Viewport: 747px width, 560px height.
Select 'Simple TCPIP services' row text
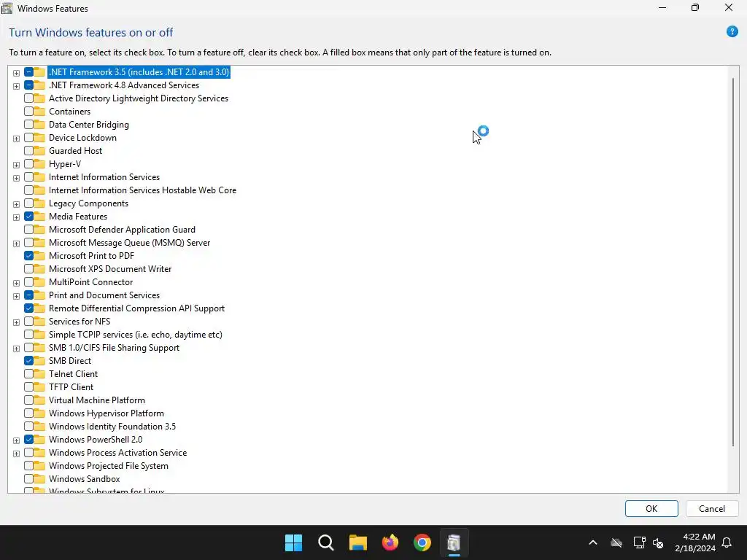[x=135, y=334]
